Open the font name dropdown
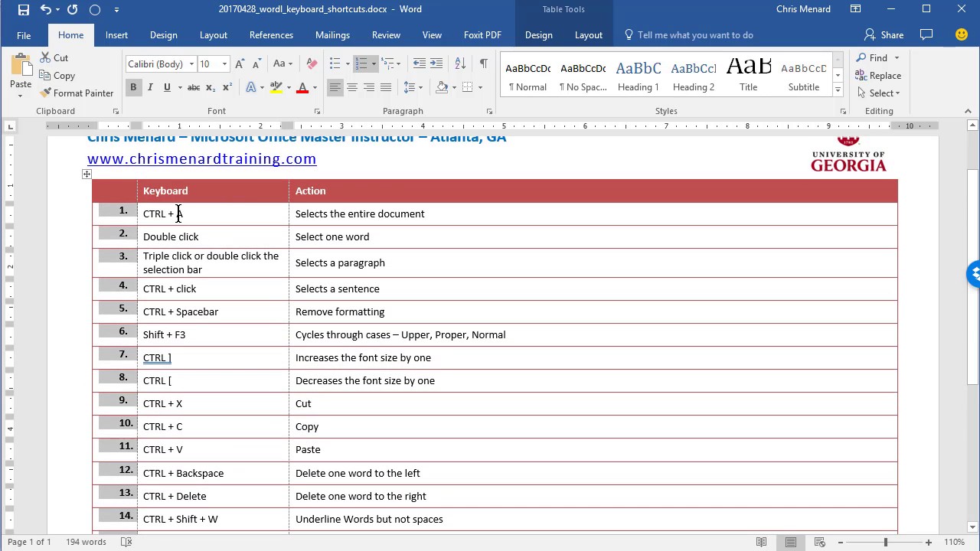Image resolution: width=980 pixels, height=551 pixels. [x=191, y=64]
